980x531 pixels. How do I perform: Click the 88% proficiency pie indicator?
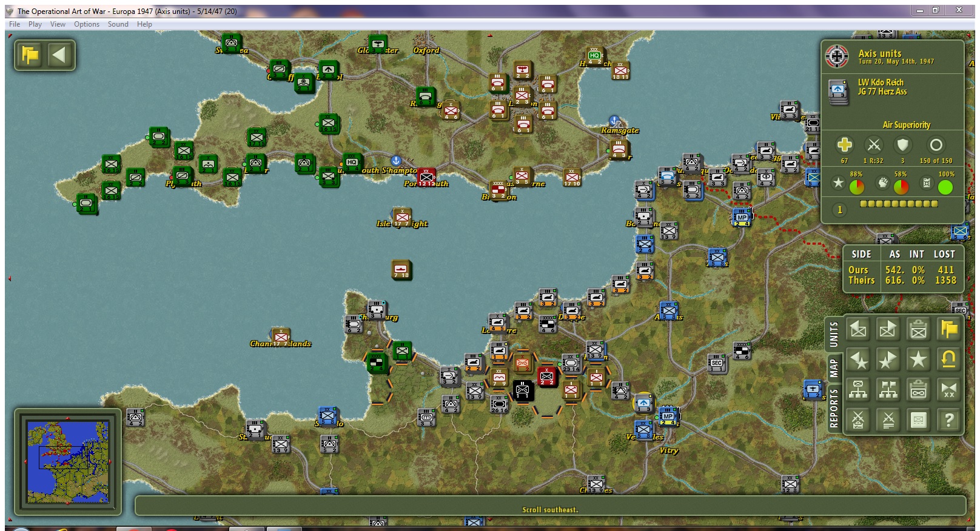pyautogui.click(x=856, y=187)
